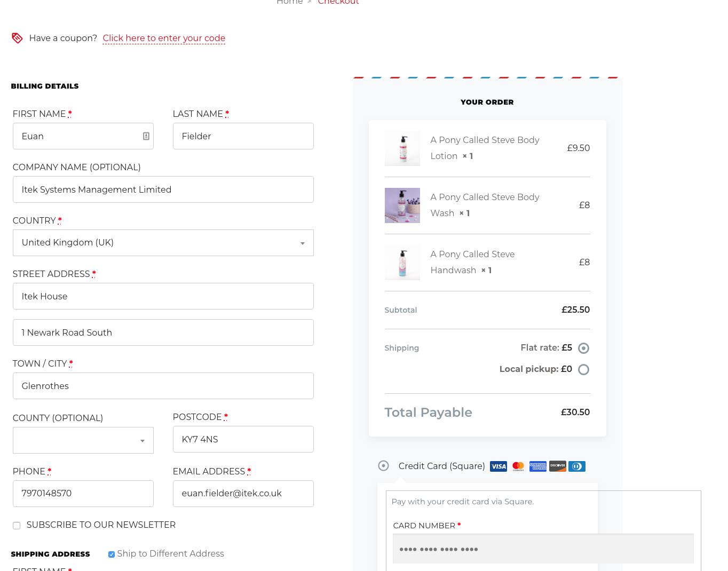This screenshot has height=571, width=728.
Task: Click the autofill contact icon in First Name field
Action: click(x=146, y=136)
